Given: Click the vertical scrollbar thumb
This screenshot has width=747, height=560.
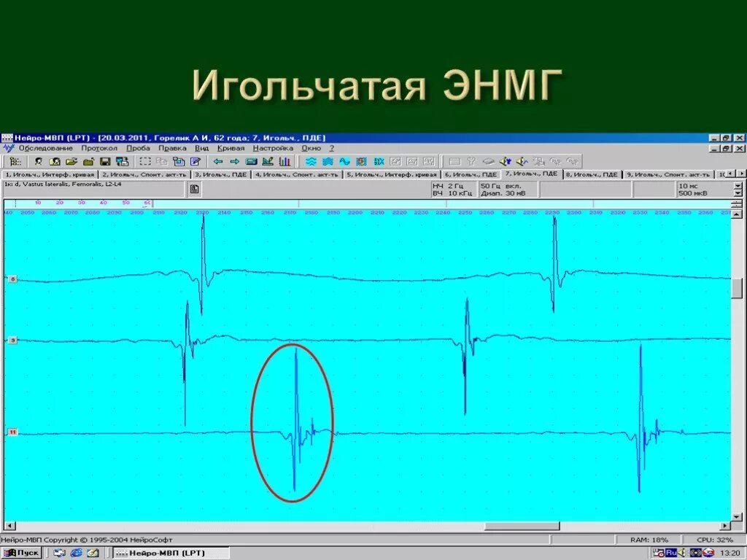Looking at the screenshot, I should pos(738,287).
